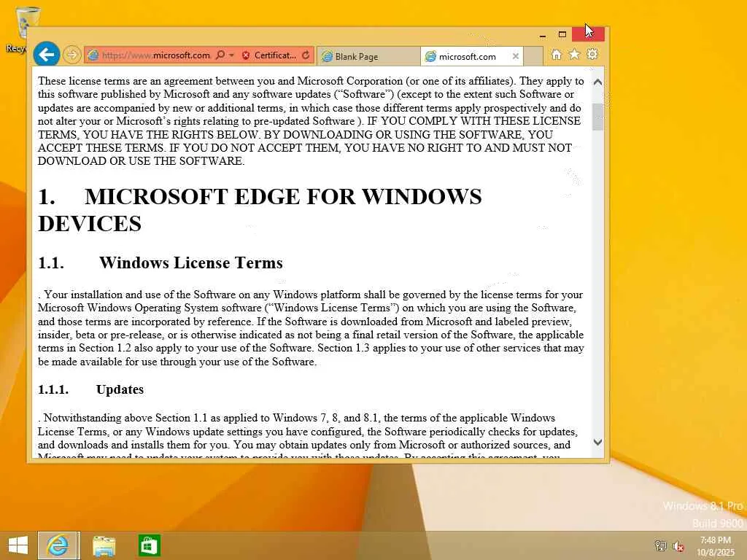Launch the Windows Store taskbar icon

click(149, 545)
